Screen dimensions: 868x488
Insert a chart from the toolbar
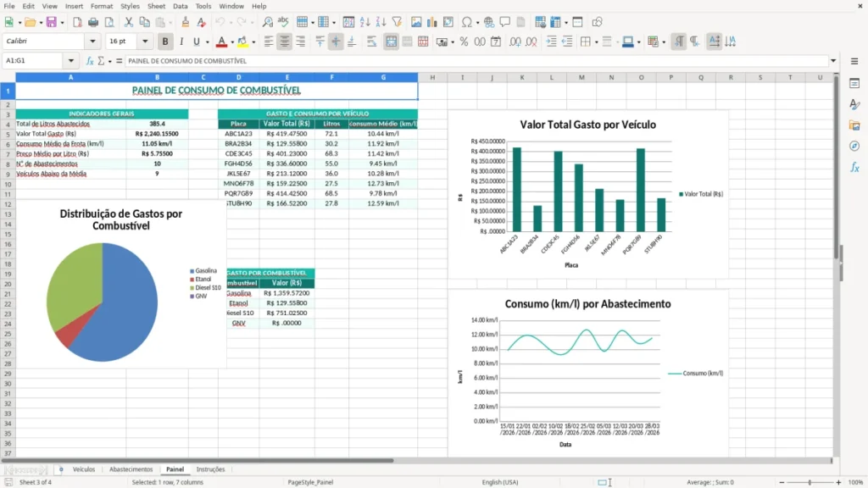pyautogui.click(x=431, y=22)
